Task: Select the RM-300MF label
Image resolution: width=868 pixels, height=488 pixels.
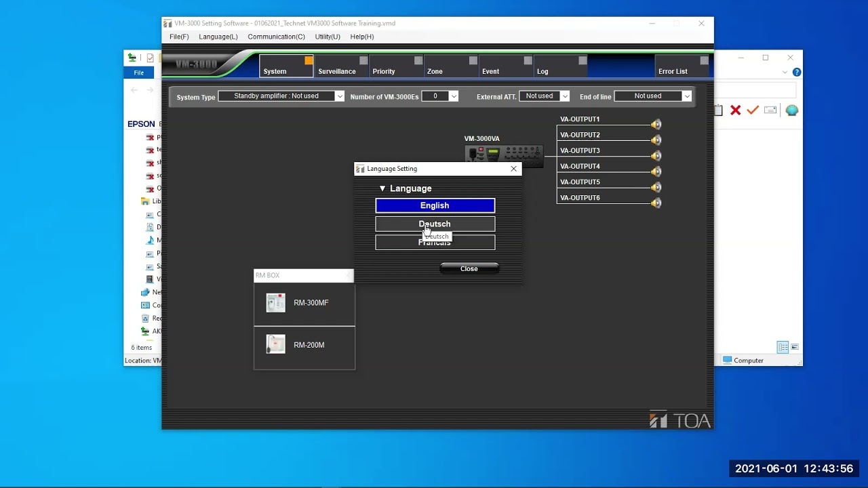Action: (311, 303)
